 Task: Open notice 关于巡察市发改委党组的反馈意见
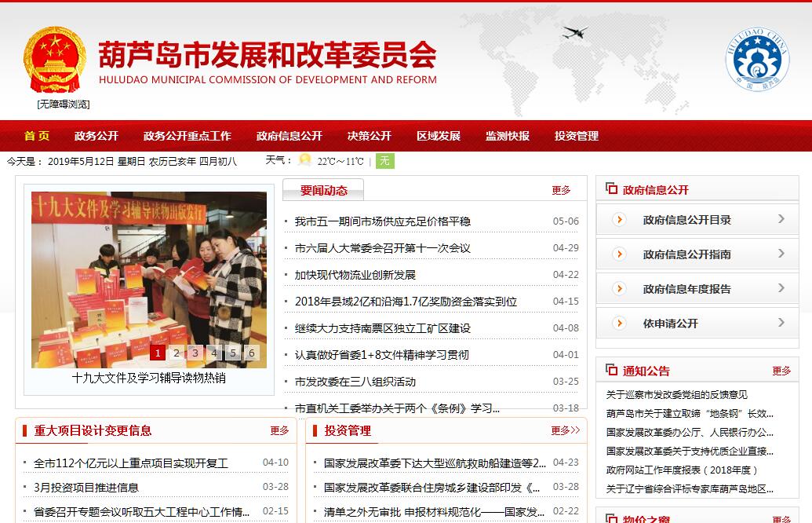[677, 395]
